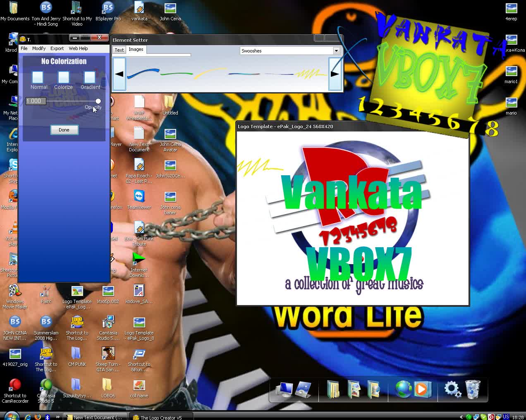
Task: Click the opacity value field
Action: coord(36,101)
